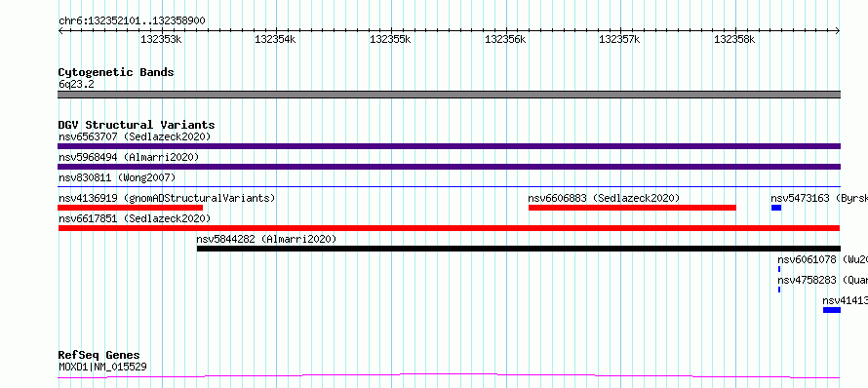Click the 132355k ruler tick label
This screenshot has width=868, height=388.
tap(390, 39)
